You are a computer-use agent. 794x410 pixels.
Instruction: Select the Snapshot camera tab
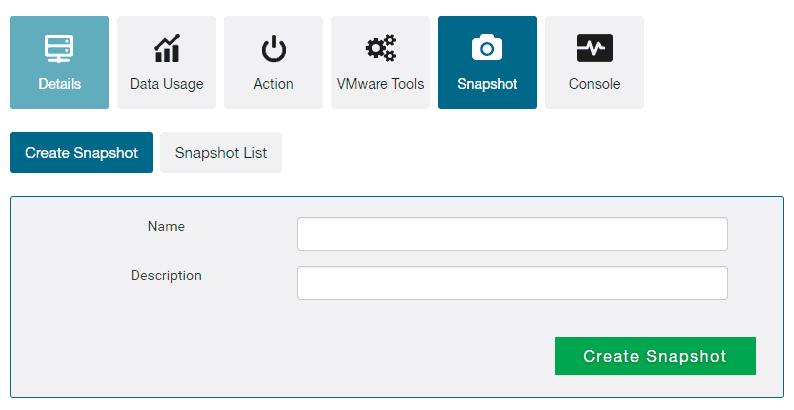tap(487, 62)
